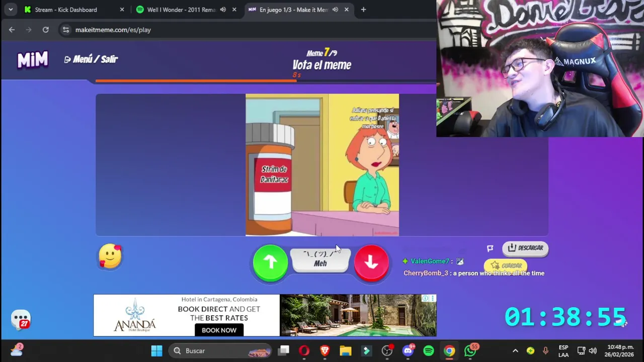644x362 pixels.
Task: Download the meme via Descargar
Action: [x=525, y=248]
